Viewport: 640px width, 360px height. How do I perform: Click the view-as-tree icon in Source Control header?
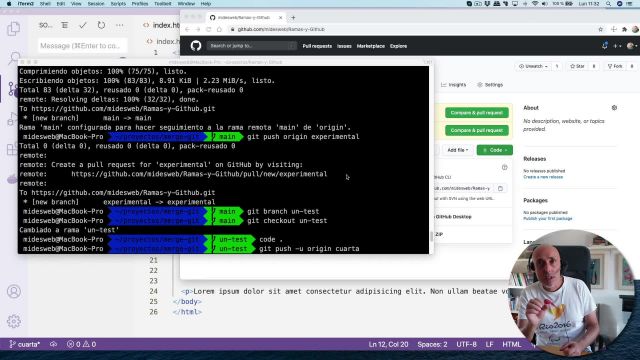(64, 25)
